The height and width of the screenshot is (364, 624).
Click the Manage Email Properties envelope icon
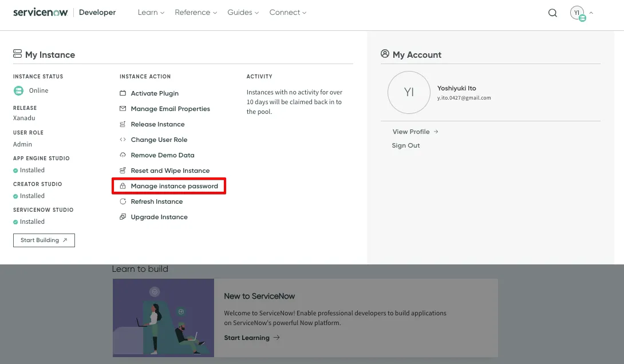pos(123,109)
